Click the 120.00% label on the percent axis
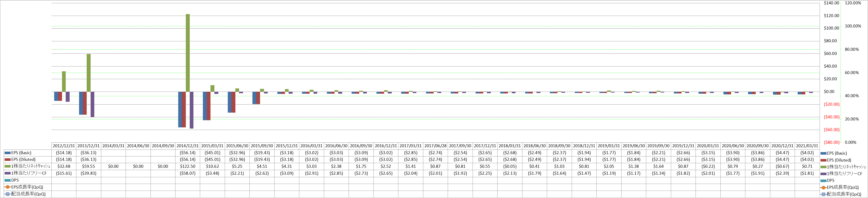Viewport: 868px width, 198px height. pyautogui.click(x=853, y=3)
